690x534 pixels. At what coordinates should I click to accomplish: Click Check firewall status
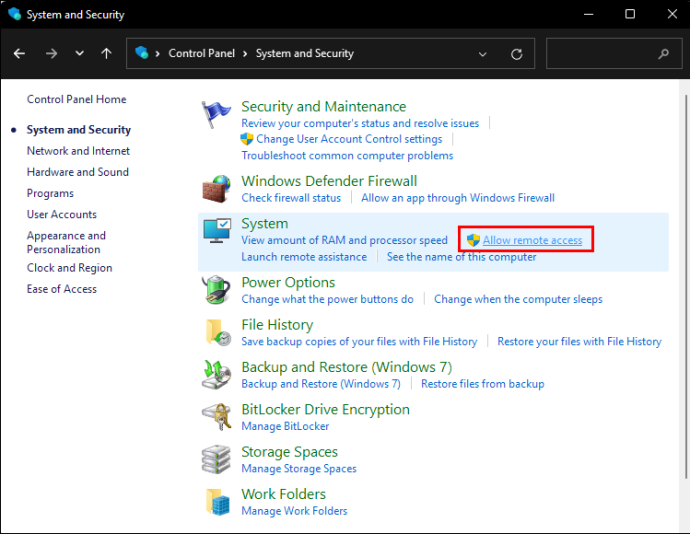pos(291,198)
